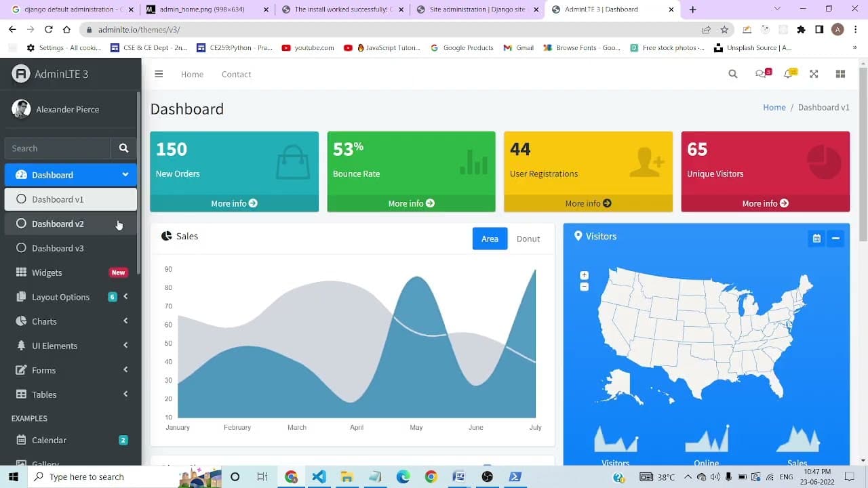Open File Explorer from the taskbar
This screenshot has height=488, width=868.
point(347,476)
